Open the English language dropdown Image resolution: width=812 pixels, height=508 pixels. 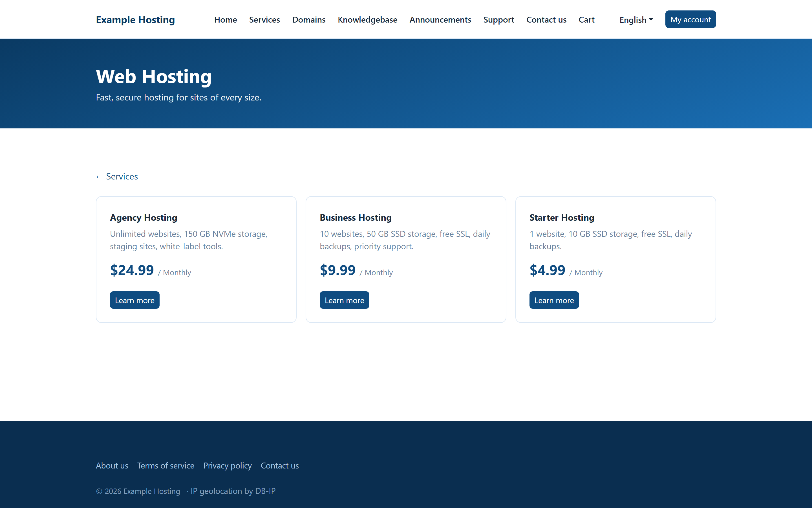click(636, 20)
